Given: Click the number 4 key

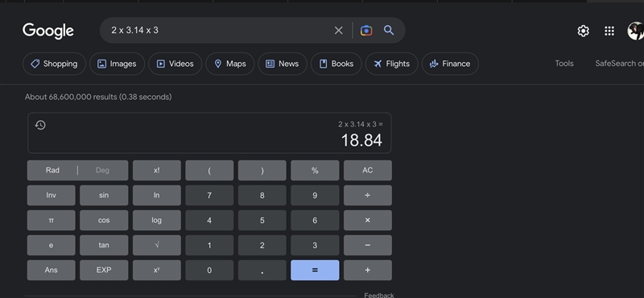Looking at the screenshot, I should [209, 221].
